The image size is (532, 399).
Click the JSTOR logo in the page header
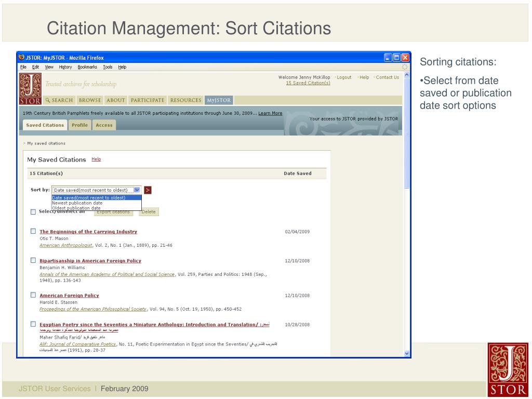[31, 89]
